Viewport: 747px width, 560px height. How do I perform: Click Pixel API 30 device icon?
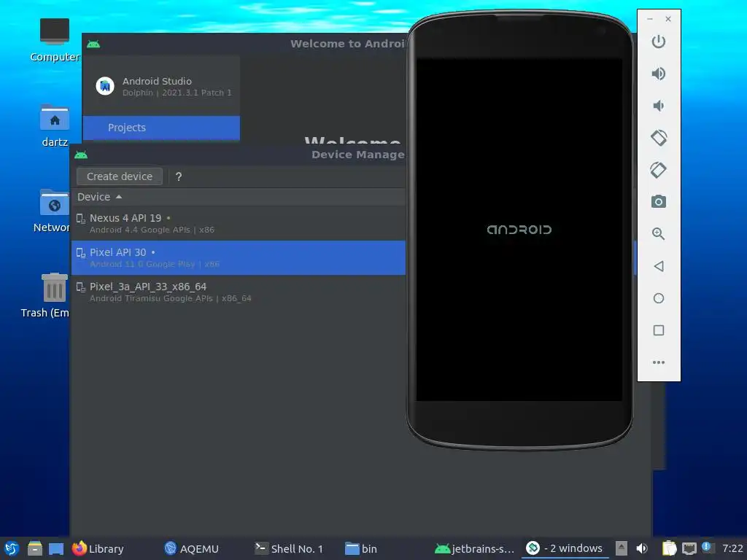(x=81, y=252)
